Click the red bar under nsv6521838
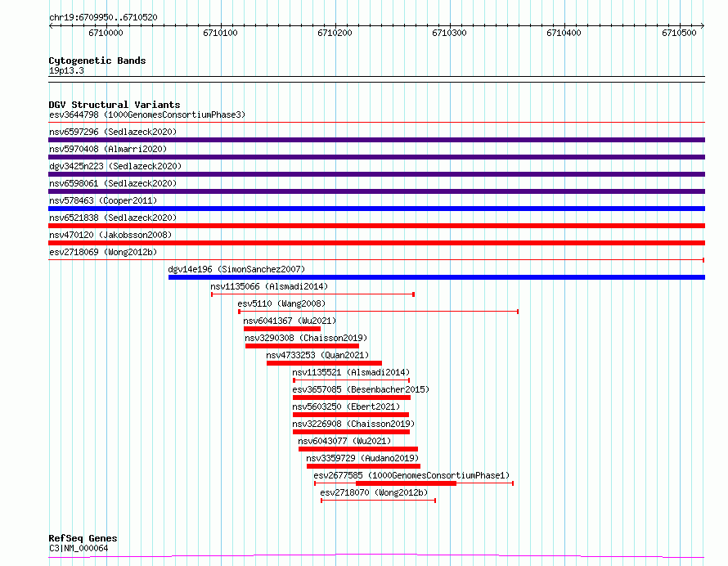 [x=376, y=226]
